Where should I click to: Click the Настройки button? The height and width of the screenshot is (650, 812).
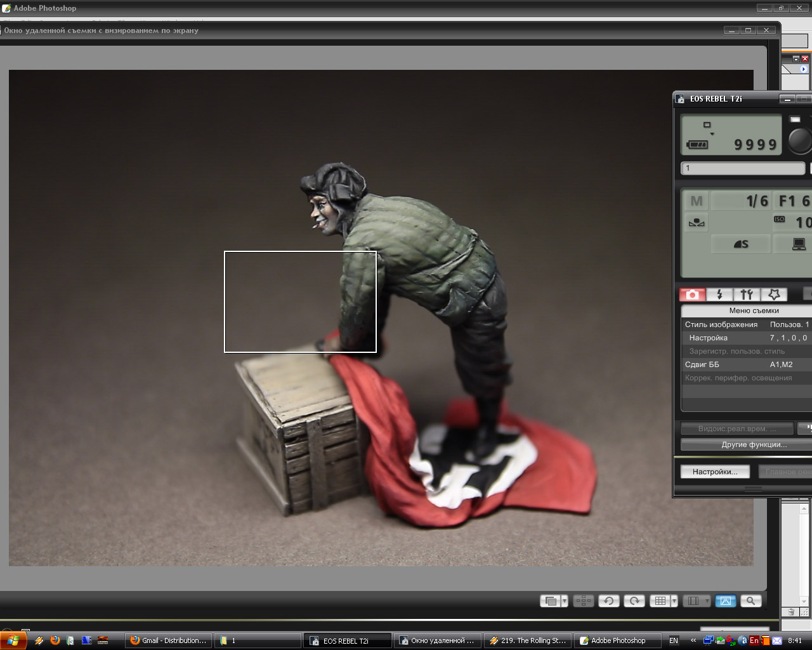point(714,472)
